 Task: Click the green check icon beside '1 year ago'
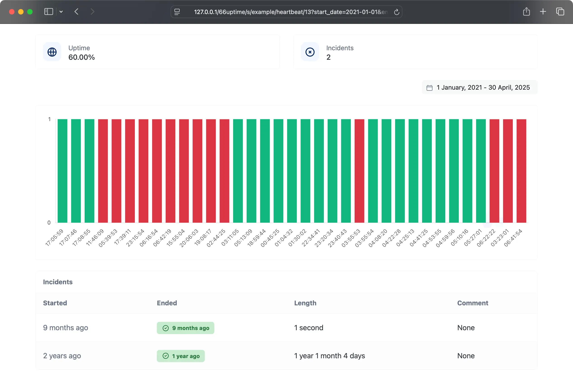pos(166,356)
